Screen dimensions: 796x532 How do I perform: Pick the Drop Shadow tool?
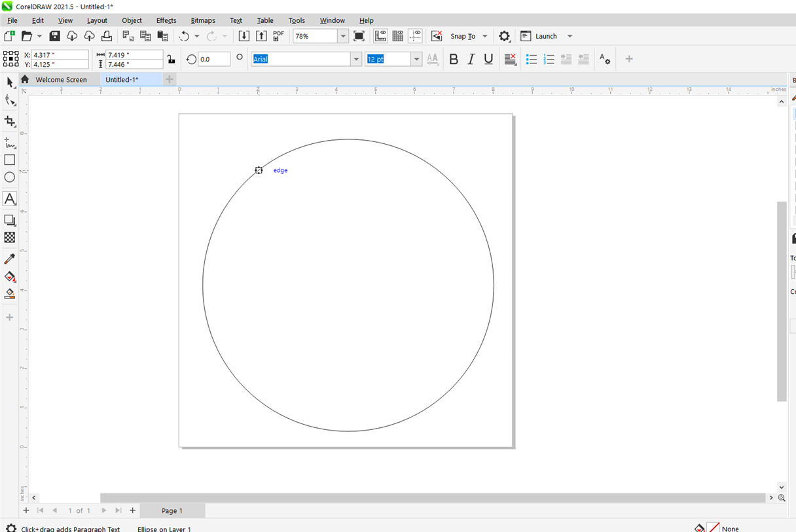(10, 221)
